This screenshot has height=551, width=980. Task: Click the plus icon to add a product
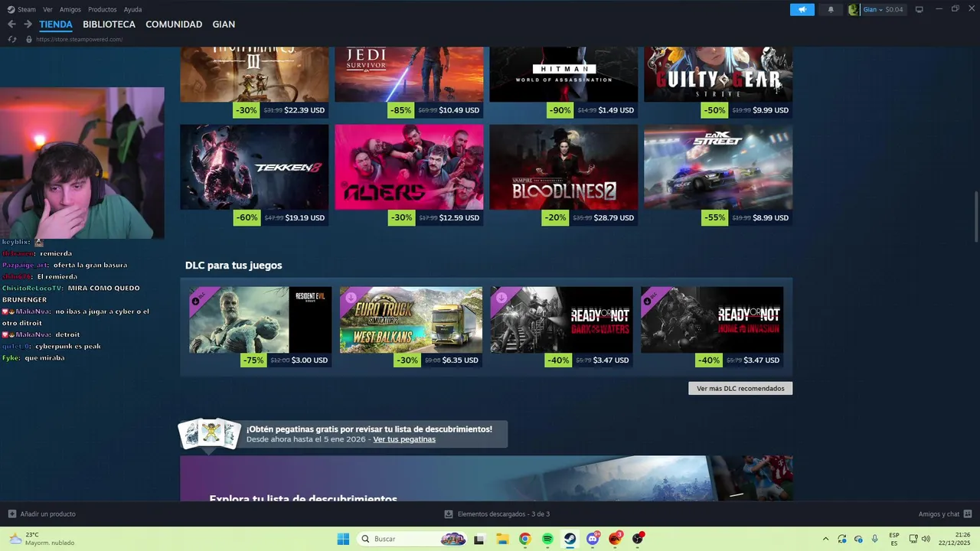tap(11, 514)
